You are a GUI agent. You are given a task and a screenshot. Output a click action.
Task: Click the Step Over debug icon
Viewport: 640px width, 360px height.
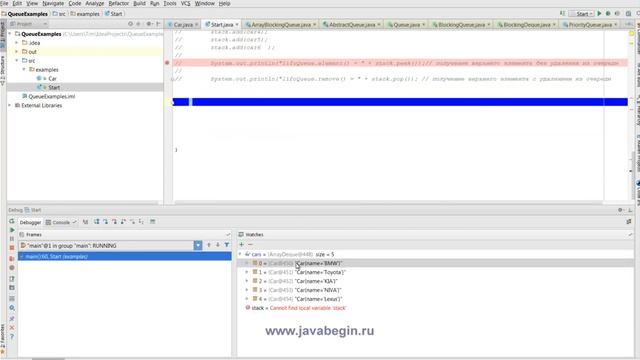97,222
